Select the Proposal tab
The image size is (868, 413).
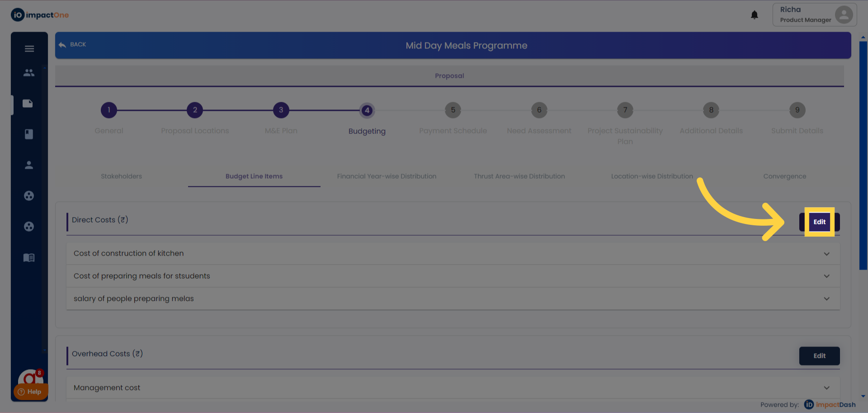[449, 76]
